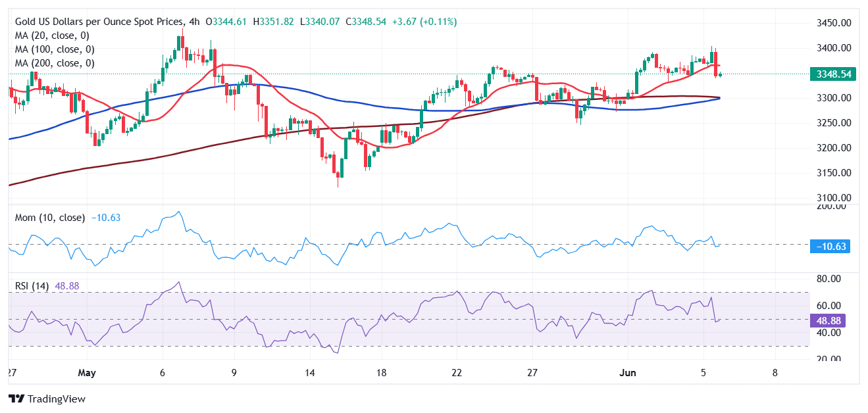Click the 3100.00 price scale label

834,198
